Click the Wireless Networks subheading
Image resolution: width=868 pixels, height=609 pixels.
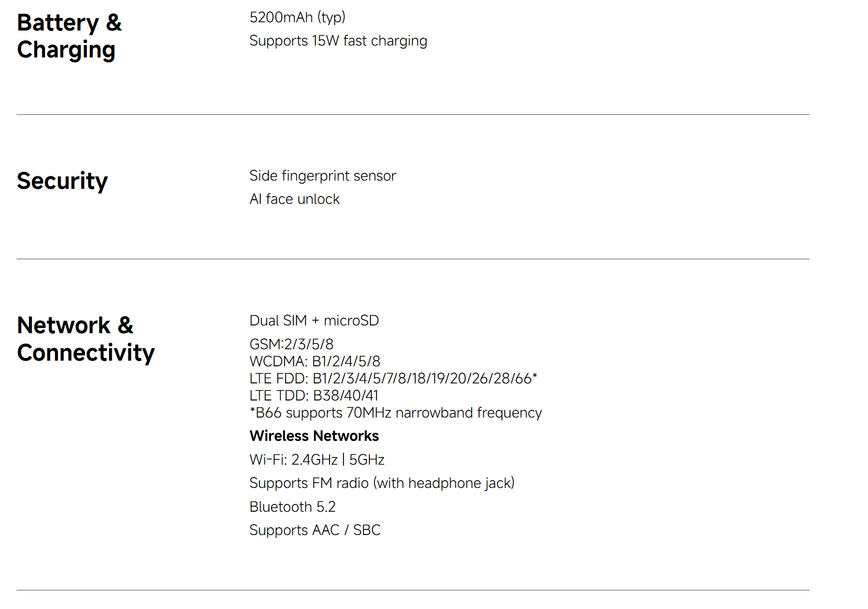click(x=314, y=436)
